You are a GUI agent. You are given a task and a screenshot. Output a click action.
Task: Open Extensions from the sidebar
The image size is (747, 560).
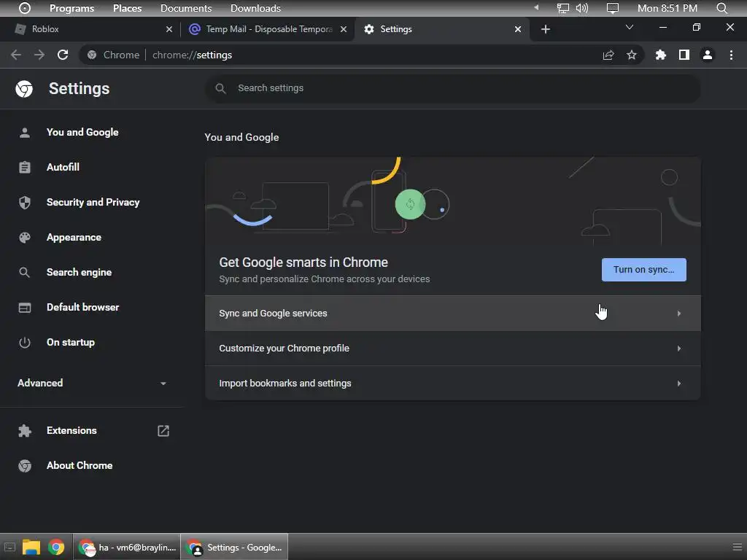[71, 430]
